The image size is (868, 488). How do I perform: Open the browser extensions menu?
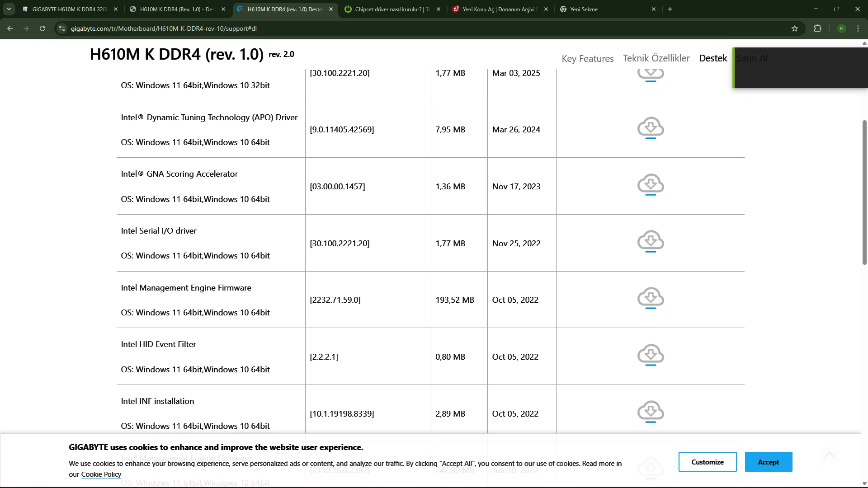[817, 28]
